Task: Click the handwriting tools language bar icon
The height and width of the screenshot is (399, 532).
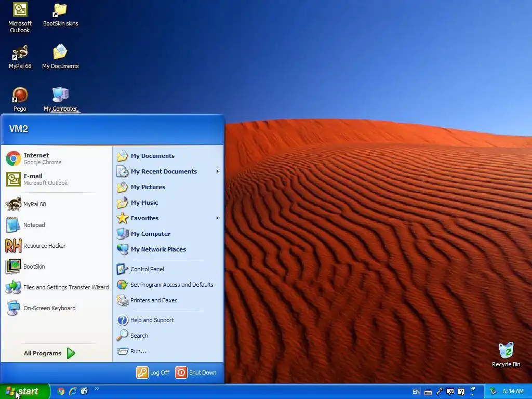Action: point(450,392)
